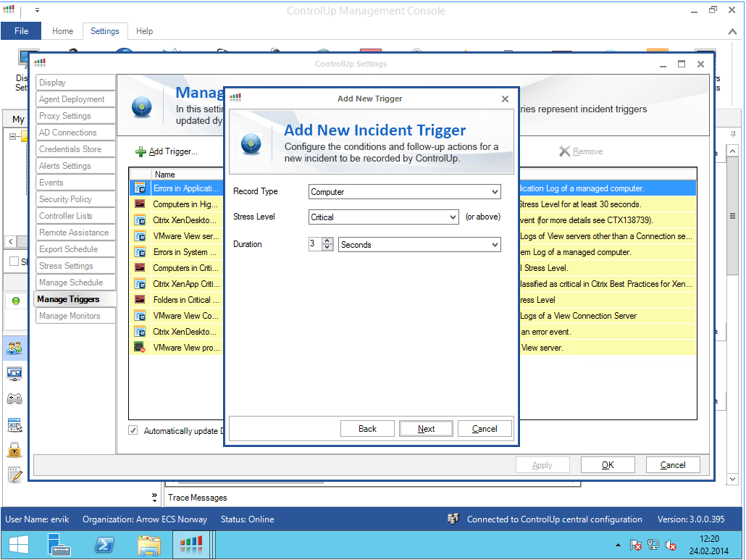
Task: Click Cancel in the ControlUp Settings window
Action: [673, 465]
